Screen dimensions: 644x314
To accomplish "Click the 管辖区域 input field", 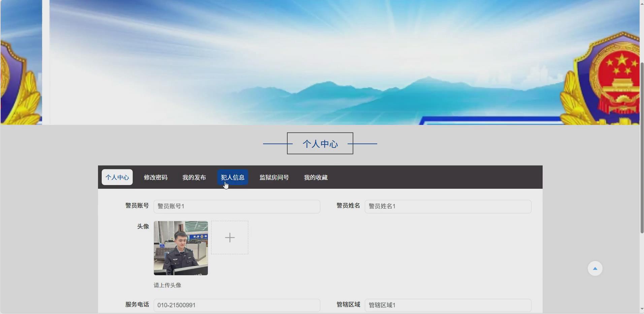I will 448,305.
